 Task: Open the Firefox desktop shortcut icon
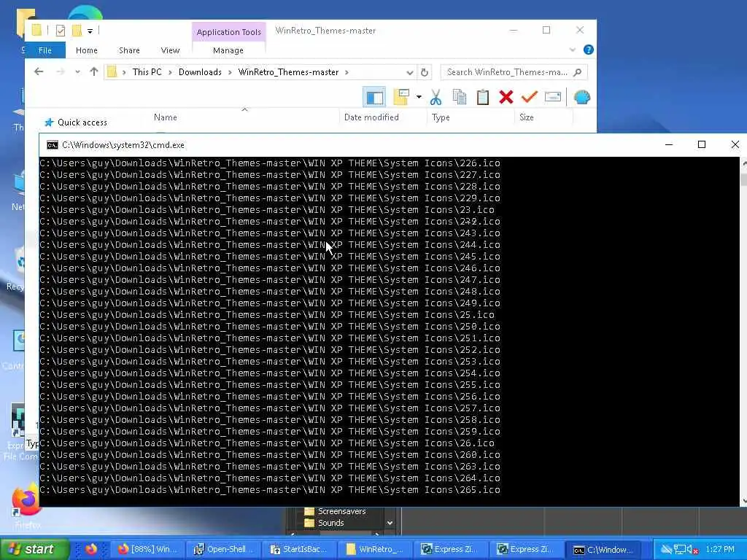[26, 505]
